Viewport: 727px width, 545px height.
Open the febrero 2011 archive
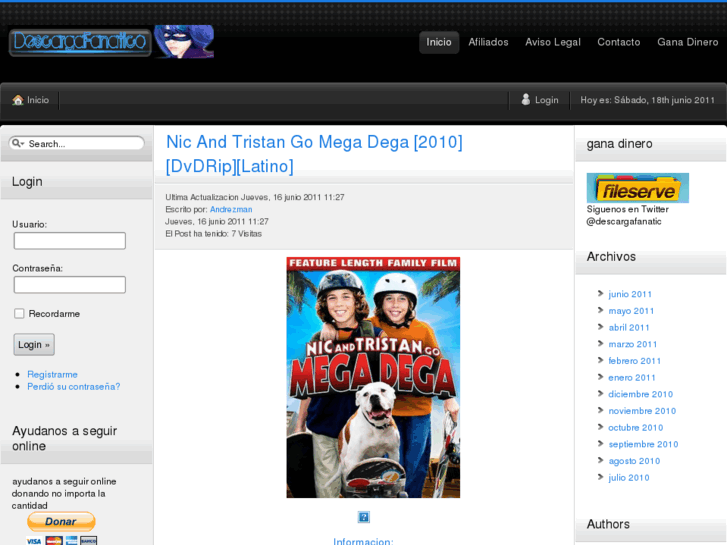tap(635, 361)
